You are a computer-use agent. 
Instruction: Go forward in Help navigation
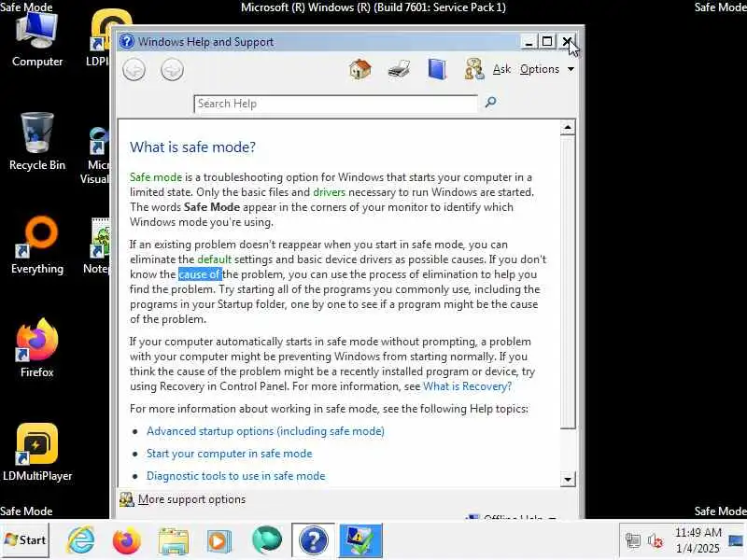pyautogui.click(x=172, y=70)
